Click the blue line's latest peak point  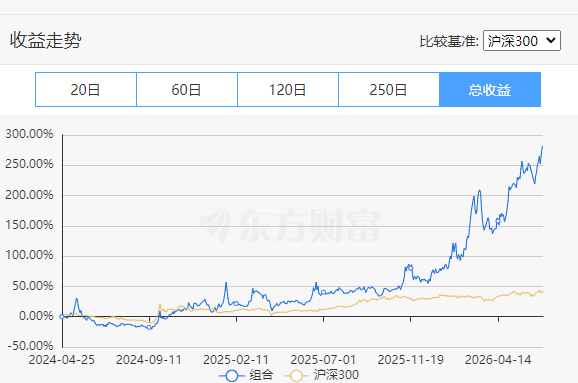(x=542, y=147)
